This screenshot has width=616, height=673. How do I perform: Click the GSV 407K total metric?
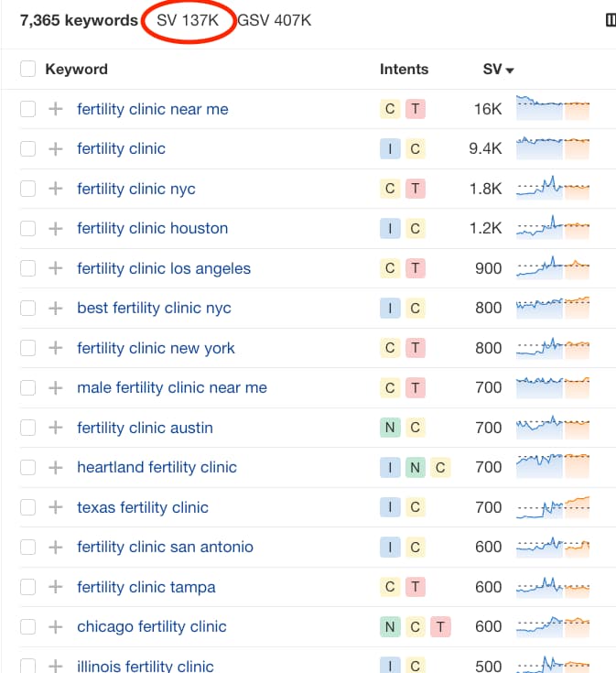pos(275,20)
